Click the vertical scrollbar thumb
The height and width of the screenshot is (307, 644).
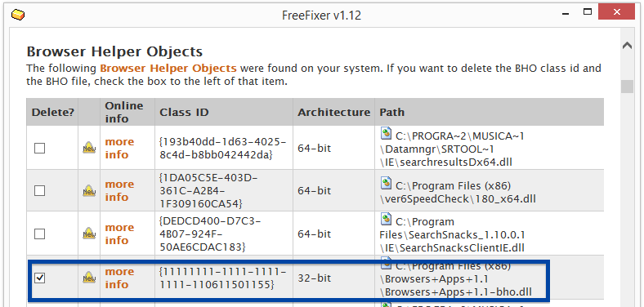tap(627, 87)
